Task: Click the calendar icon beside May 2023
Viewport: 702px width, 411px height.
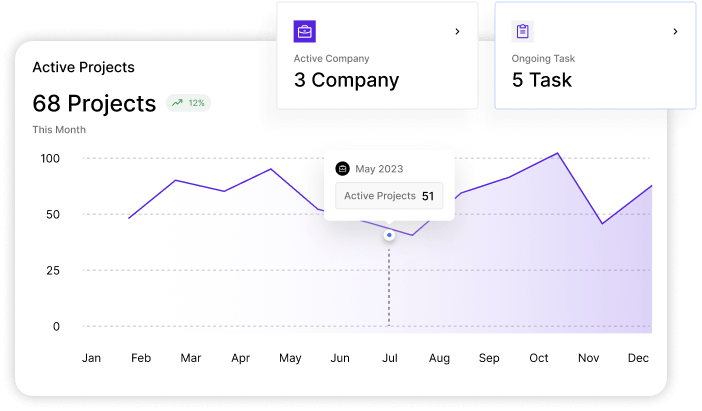Action: 342,169
